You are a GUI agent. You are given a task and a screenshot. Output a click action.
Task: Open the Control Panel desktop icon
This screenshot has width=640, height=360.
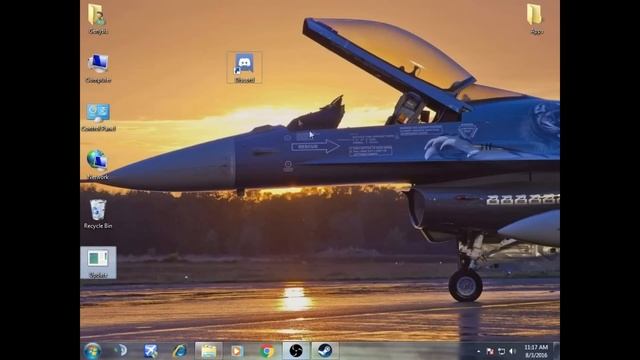coord(98,117)
